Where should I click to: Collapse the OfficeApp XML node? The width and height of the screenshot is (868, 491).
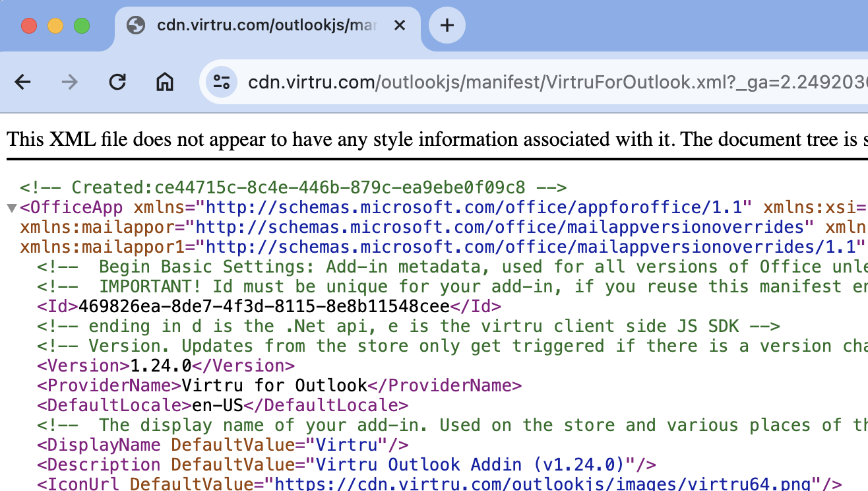tap(12, 207)
